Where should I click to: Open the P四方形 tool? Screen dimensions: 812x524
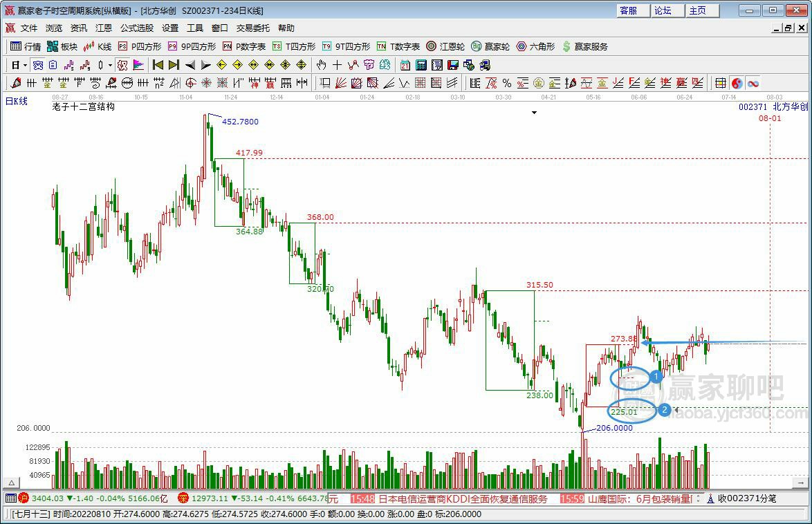[x=140, y=46]
